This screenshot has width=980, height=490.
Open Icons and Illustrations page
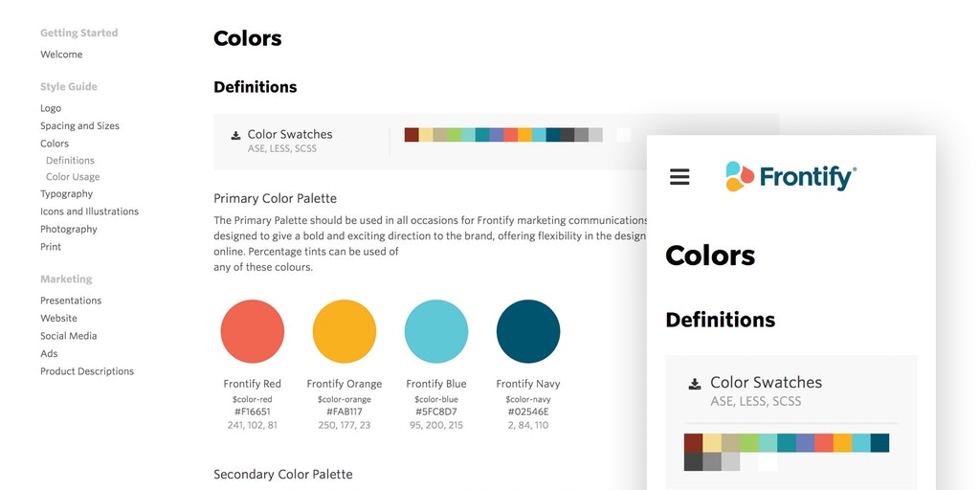pyautogui.click(x=89, y=212)
